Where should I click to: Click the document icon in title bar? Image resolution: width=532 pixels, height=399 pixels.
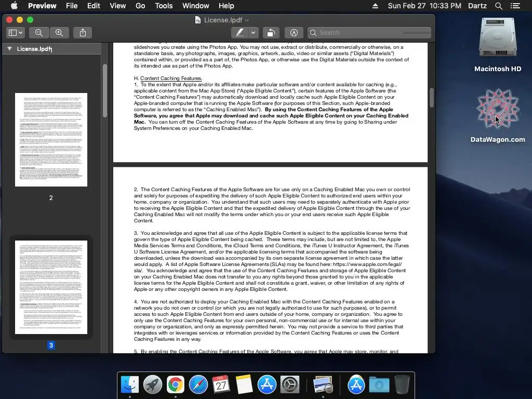tap(198, 20)
